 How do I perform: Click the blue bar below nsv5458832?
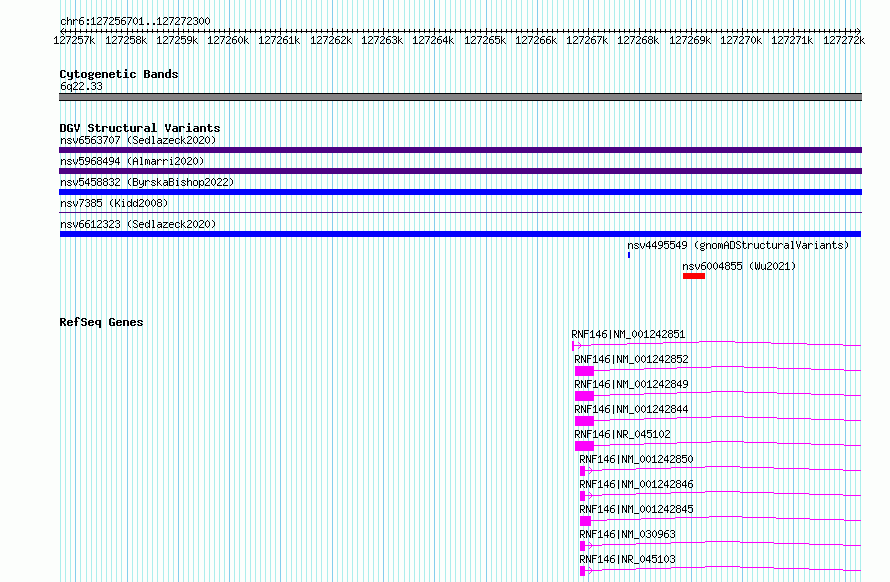460,192
